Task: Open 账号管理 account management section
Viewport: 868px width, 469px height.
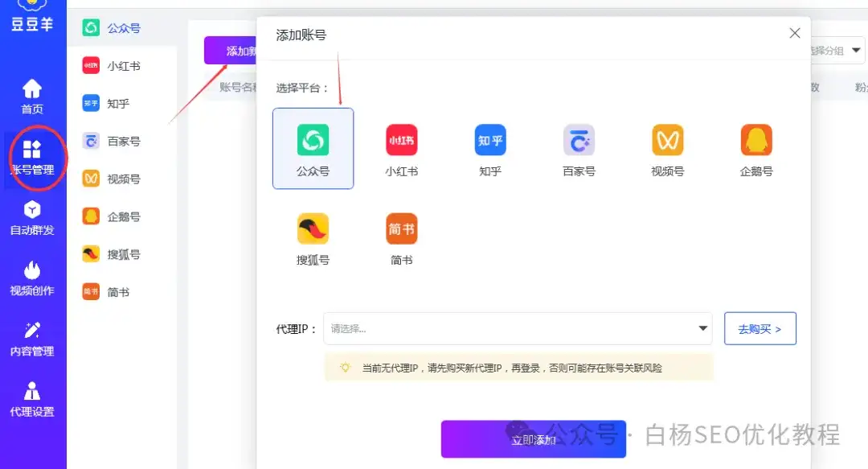Action: pos(32,158)
